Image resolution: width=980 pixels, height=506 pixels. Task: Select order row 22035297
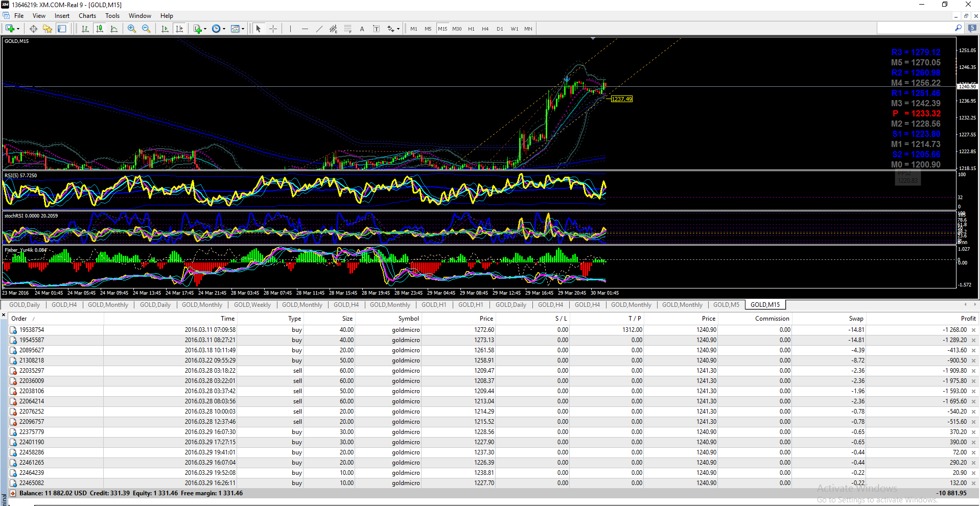(493, 371)
